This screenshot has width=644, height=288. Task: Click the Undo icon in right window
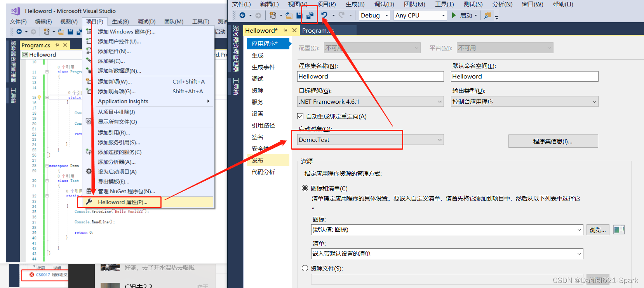point(324,15)
